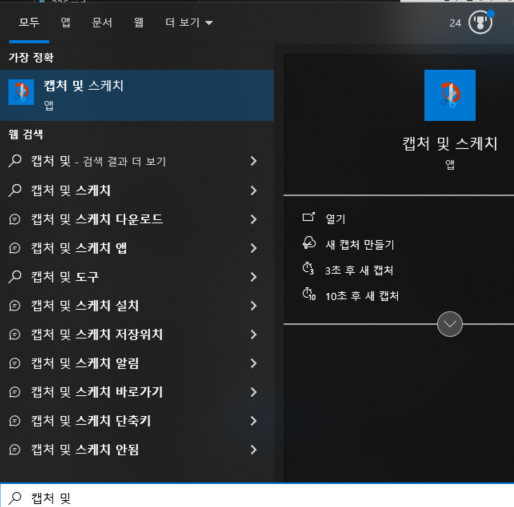This screenshot has height=507, width=514.
Task: Click chat icon beside 캡처 및 스케치 설치
Action: tap(15, 306)
